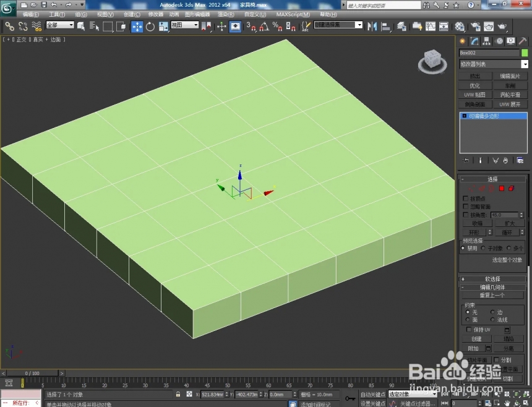532x407 pixels.
Task: Open the Select by Name list tool
Action: point(94,26)
